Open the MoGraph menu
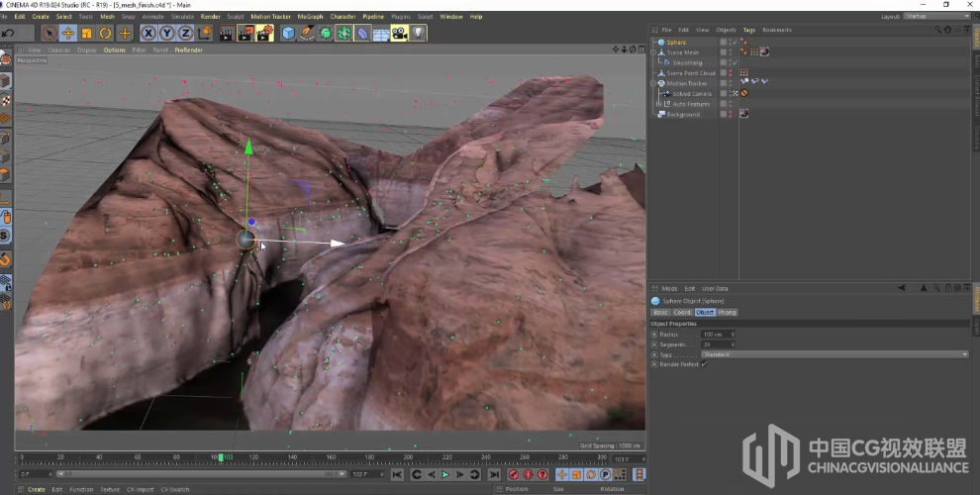Viewport: 980px width, 495px height. point(310,17)
